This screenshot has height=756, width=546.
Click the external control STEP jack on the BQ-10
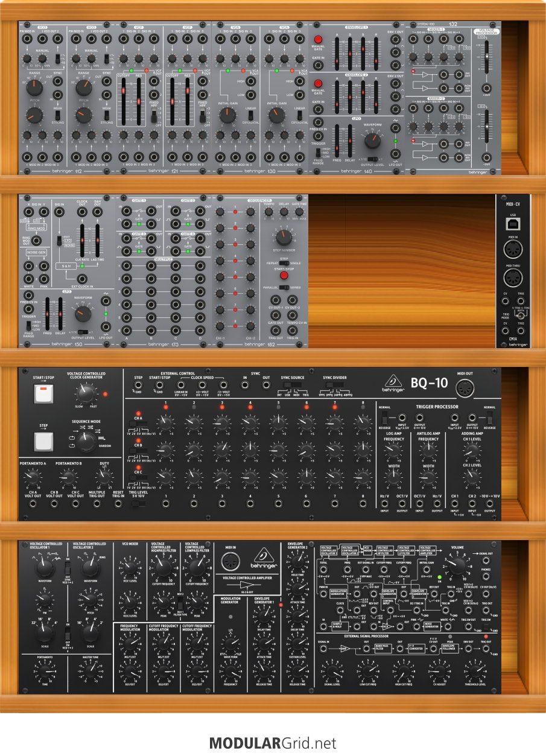point(138,384)
